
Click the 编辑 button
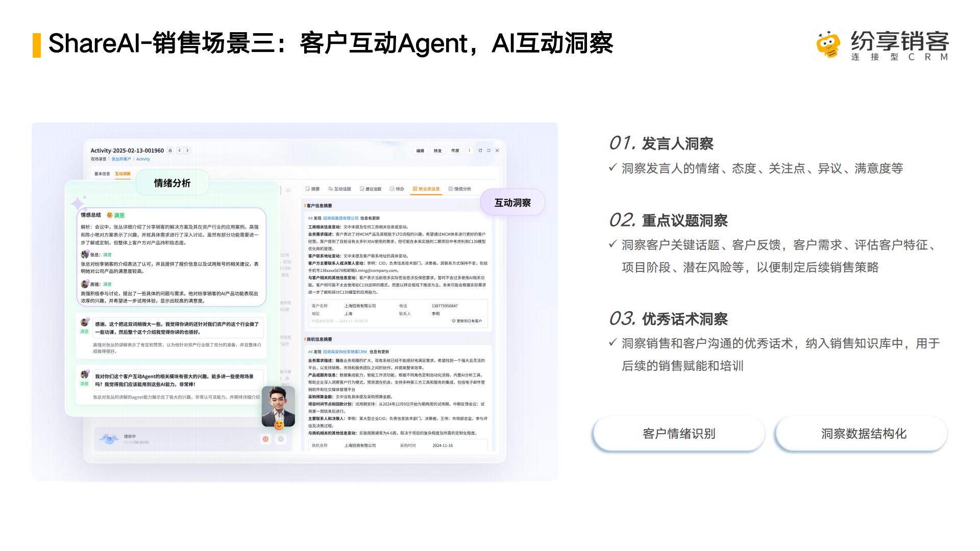(x=420, y=151)
